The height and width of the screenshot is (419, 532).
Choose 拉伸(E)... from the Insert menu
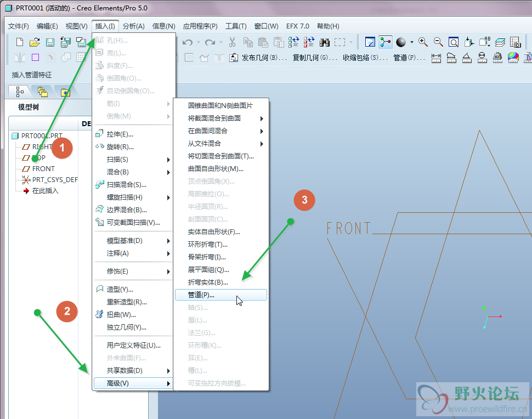(133, 134)
